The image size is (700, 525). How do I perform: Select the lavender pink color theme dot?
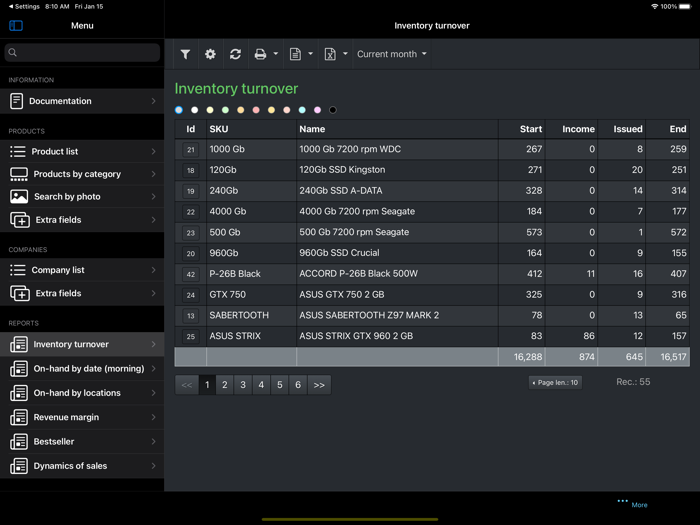pos(317,110)
